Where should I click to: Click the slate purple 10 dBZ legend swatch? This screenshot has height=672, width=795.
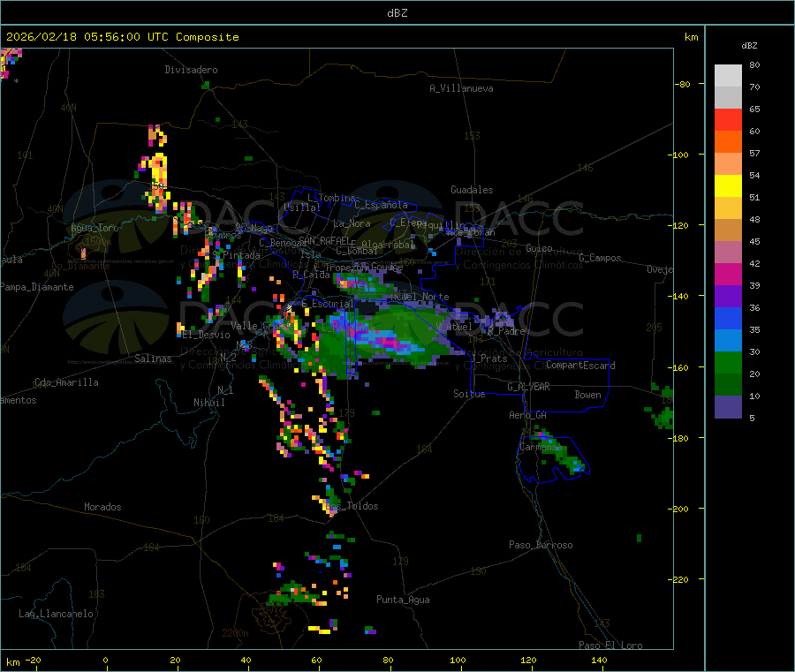(x=728, y=407)
